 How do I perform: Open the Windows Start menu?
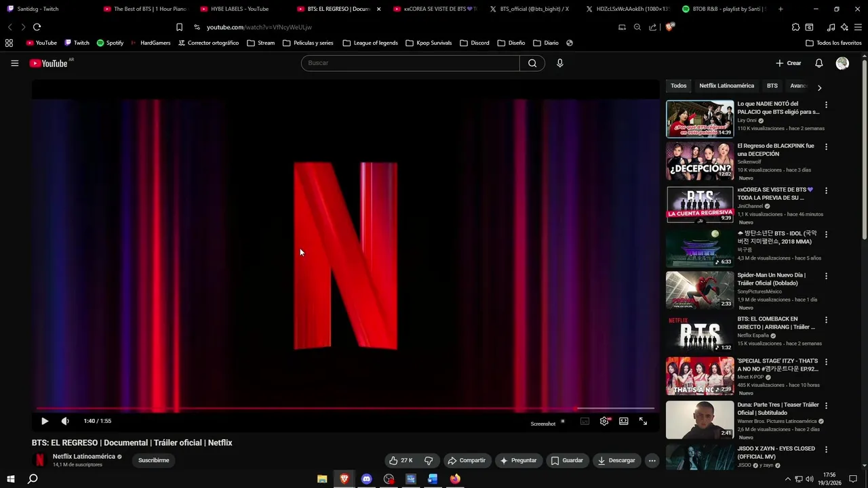[10, 479]
